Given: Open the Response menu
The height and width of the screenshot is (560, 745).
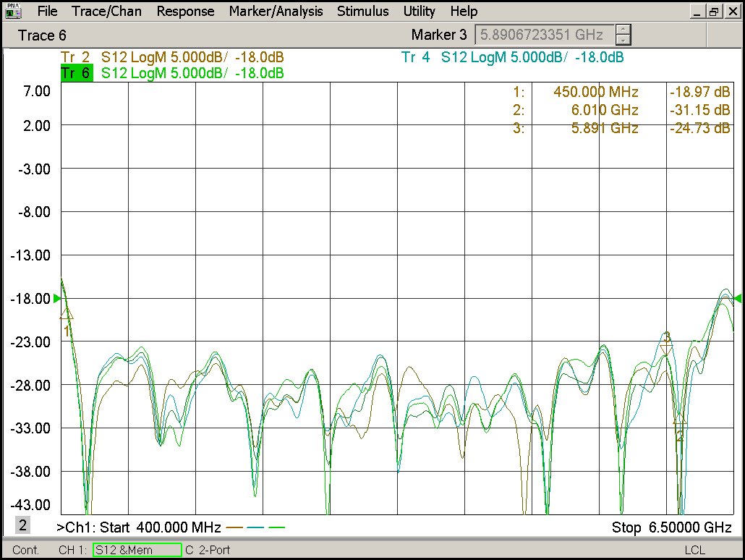Looking at the screenshot, I should point(185,12).
